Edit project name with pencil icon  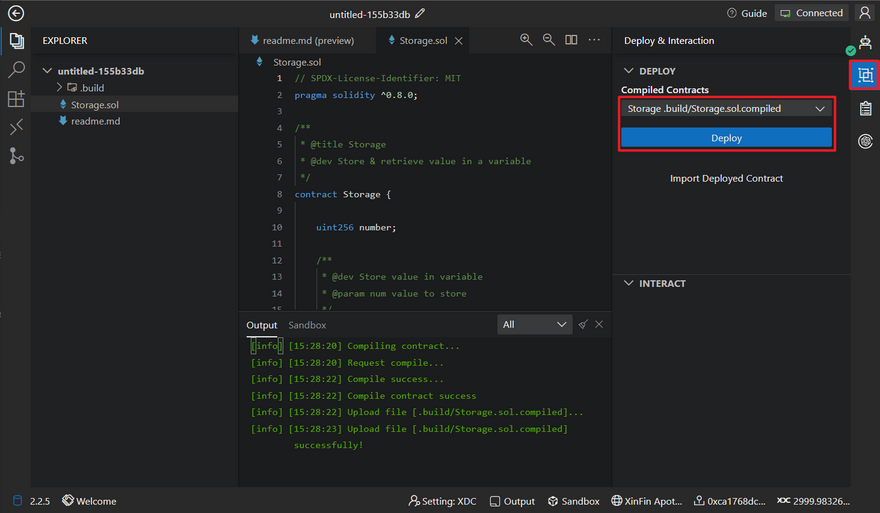(x=420, y=13)
